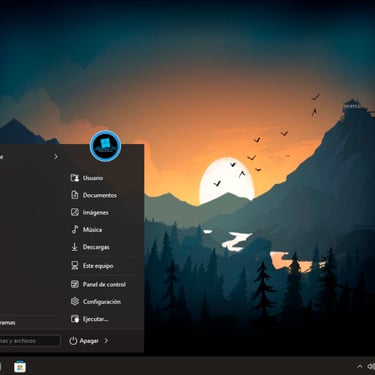Click the Imágenes picture icon
The image size is (375, 375).
click(x=75, y=212)
